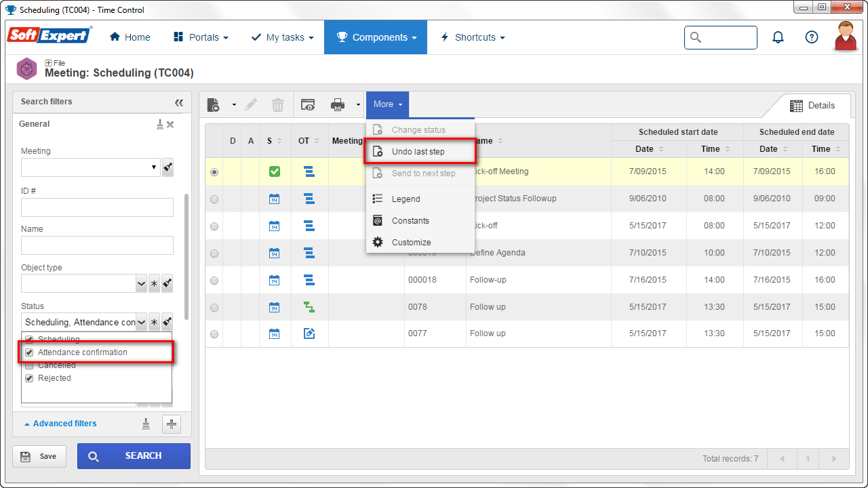Click the top search input box
Screen dimensions: 868x488
click(721, 37)
